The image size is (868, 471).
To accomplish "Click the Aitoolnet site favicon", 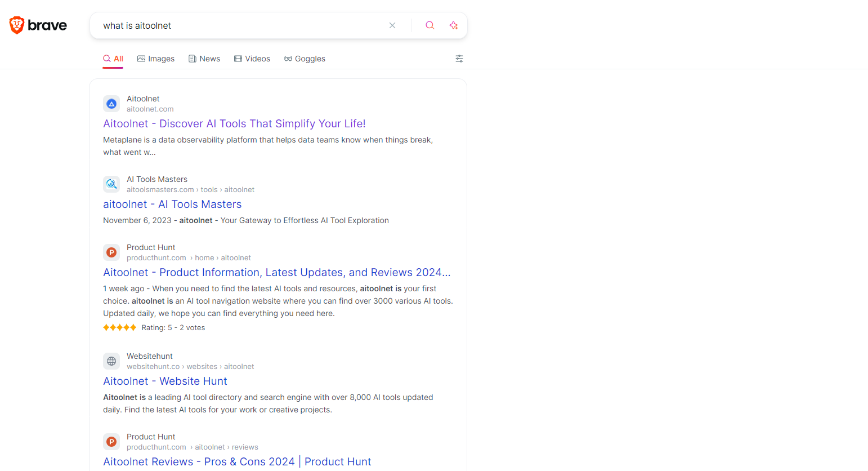I will tap(111, 104).
